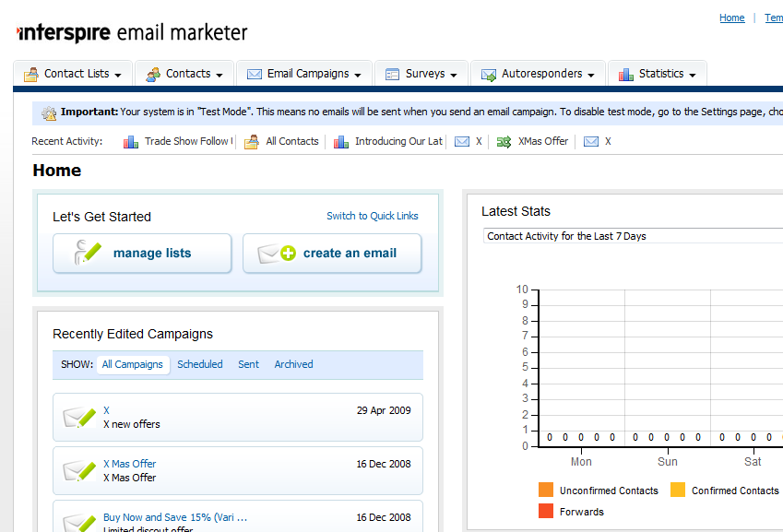Click the Surveys form icon
Image resolution: width=783 pixels, height=532 pixels.
[x=393, y=75]
